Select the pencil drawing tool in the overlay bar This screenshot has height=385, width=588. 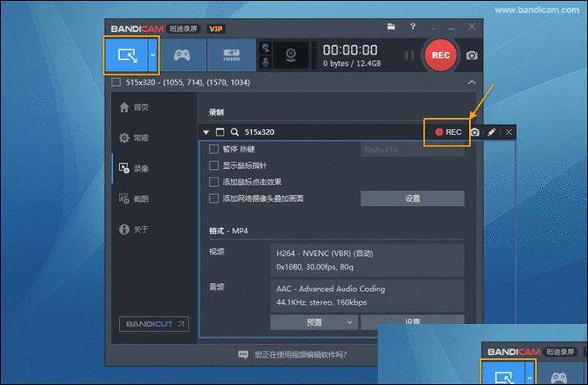(491, 132)
